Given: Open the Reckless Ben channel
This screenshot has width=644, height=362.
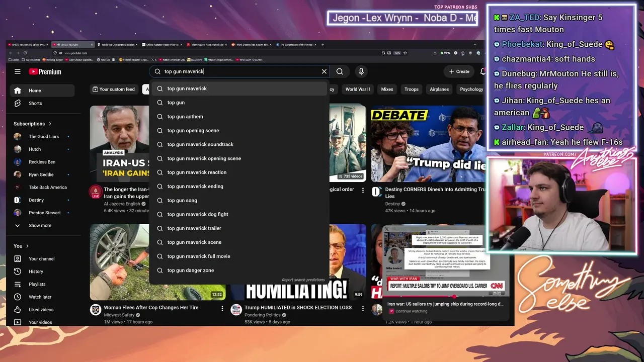Looking at the screenshot, I should 42,162.
